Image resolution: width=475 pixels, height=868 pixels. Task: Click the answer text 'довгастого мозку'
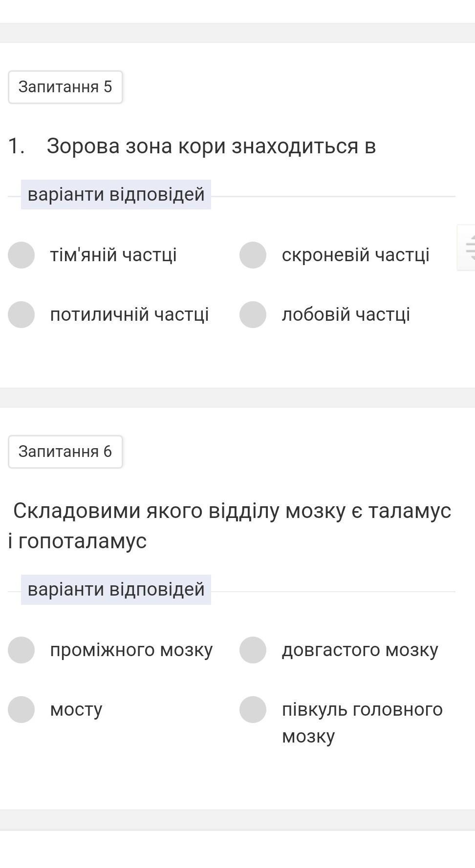click(360, 650)
